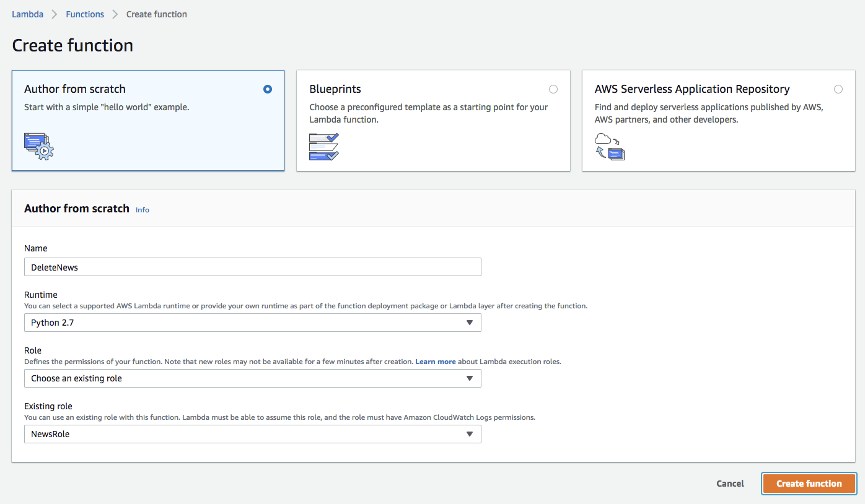Click the Blueprints checklist icon
The height and width of the screenshot is (504, 865).
pos(324,147)
